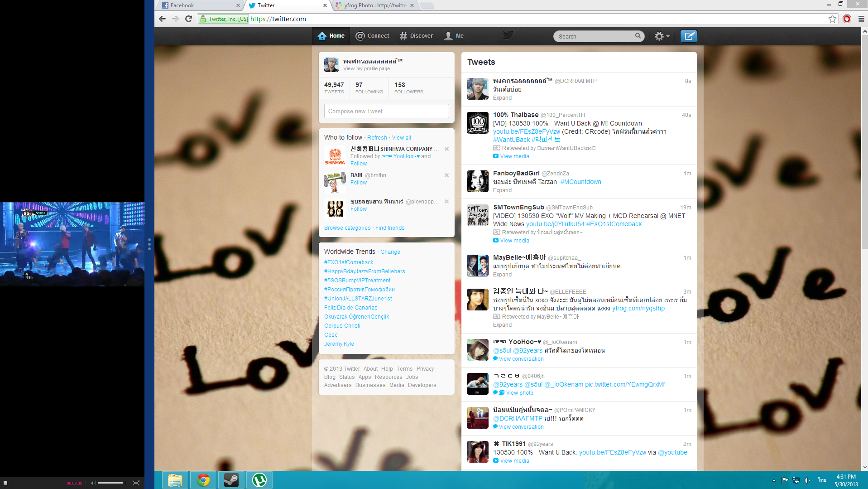This screenshot has height=489, width=868.
Task: Click the blue compose tweet button
Action: 688,36
